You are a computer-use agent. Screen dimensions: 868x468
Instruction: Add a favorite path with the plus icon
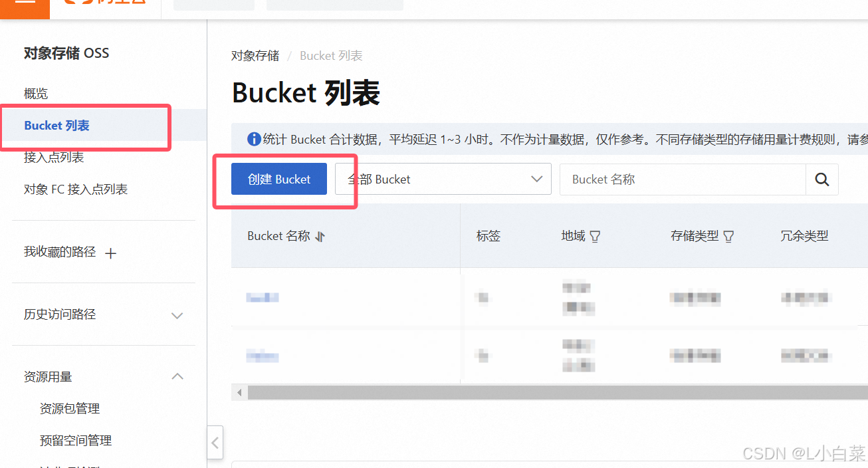click(111, 253)
